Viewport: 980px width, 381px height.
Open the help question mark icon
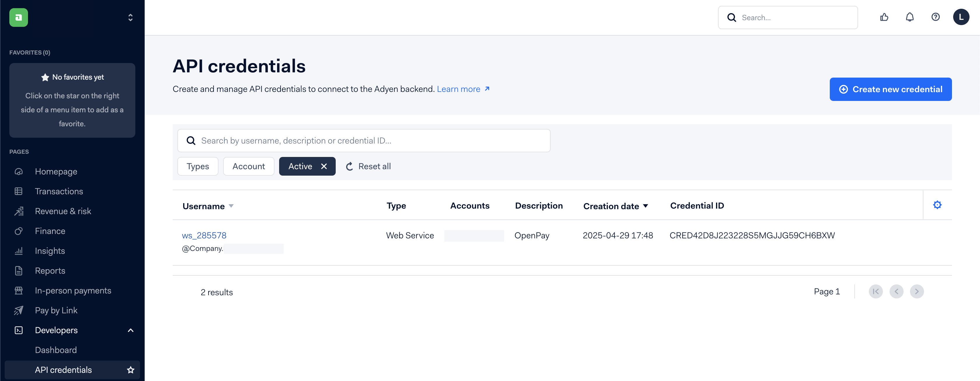click(x=935, y=17)
